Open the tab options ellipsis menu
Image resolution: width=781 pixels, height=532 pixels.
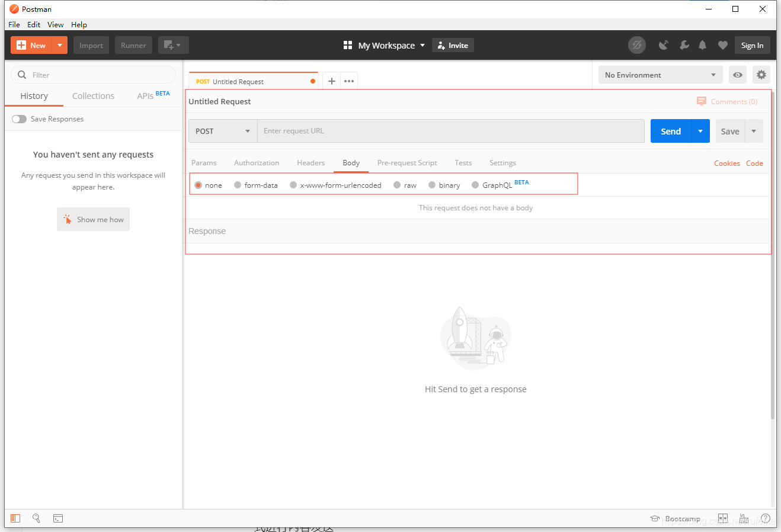click(x=349, y=81)
